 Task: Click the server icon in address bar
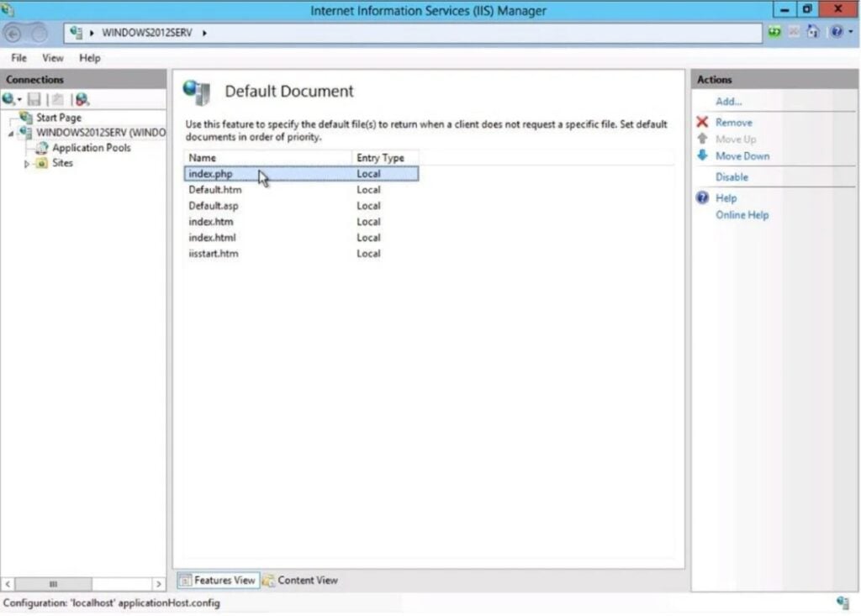77,33
